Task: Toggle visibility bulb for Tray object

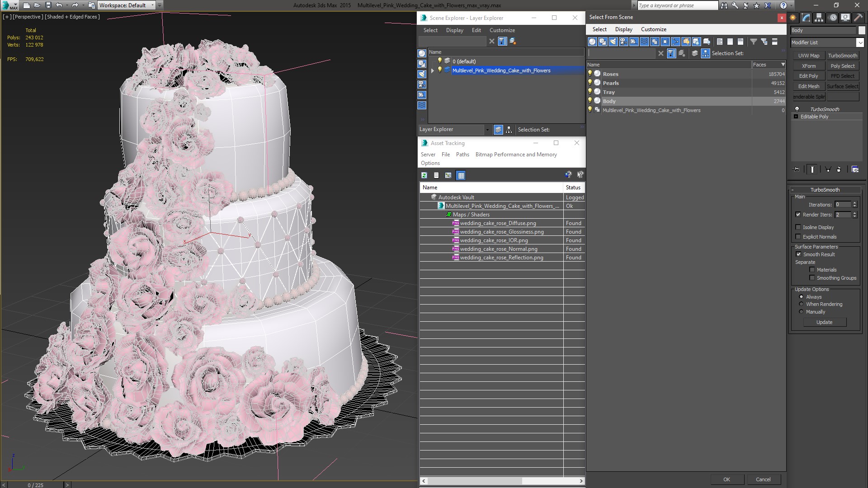Action: point(590,91)
